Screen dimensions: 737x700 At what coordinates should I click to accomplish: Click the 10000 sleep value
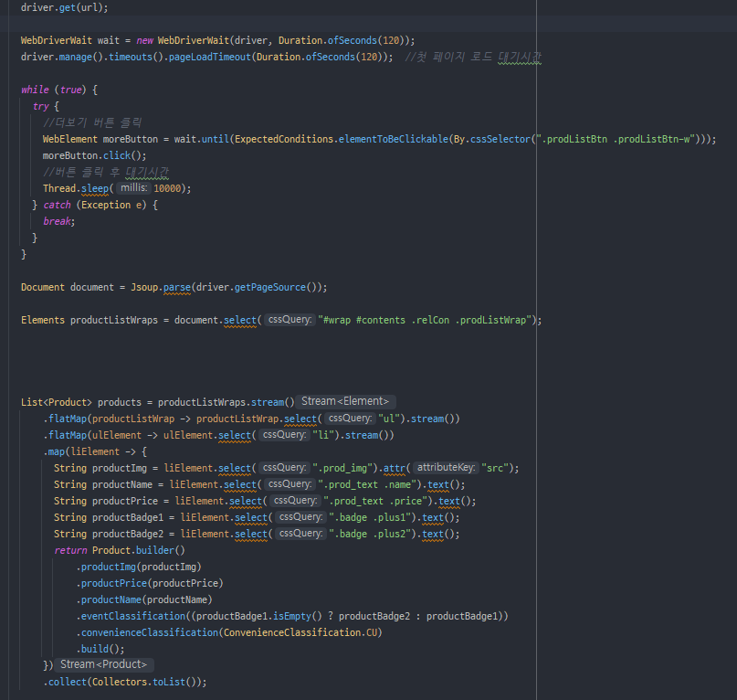(x=167, y=188)
